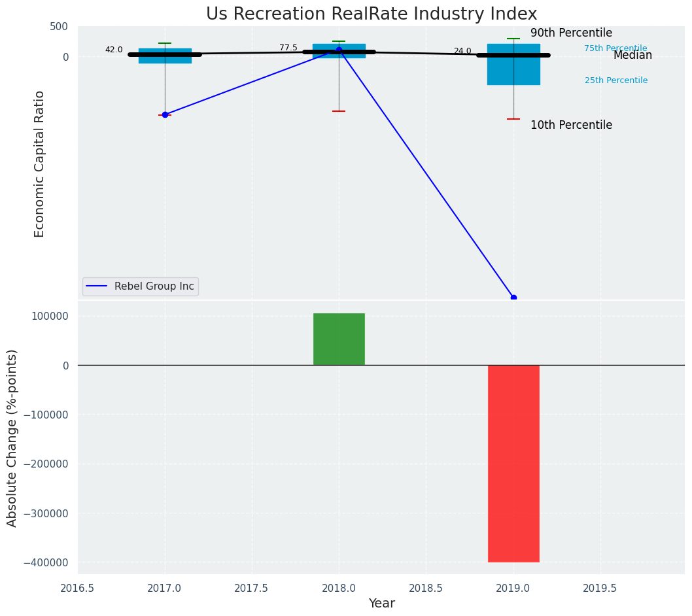This screenshot has width=692, height=616.
Task: Click the 25th Percentile label
Action: coord(615,80)
